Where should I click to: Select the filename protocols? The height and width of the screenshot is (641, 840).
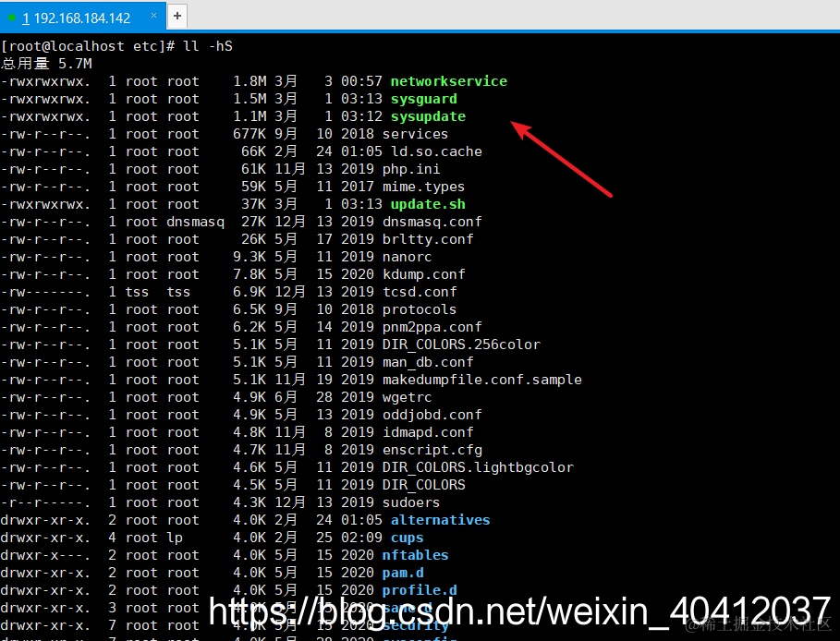pos(420,309)
